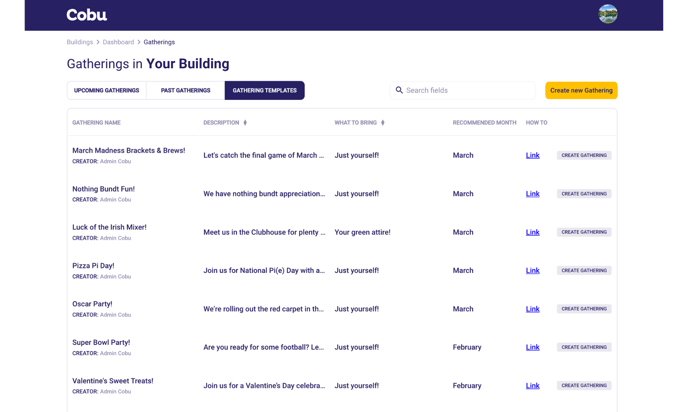This screenshot has height=412, width=688.
Task: Type in the Search fields box
Action: (465, 90)
